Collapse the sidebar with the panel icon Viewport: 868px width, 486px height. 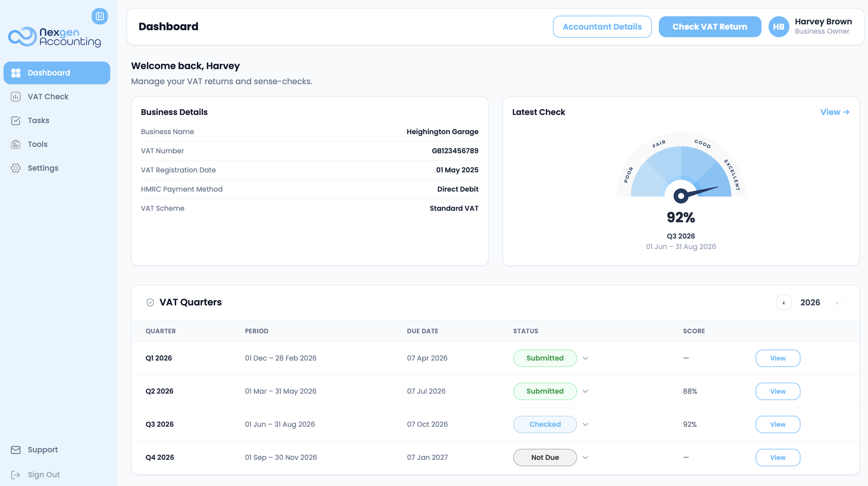tap(100, 16)
